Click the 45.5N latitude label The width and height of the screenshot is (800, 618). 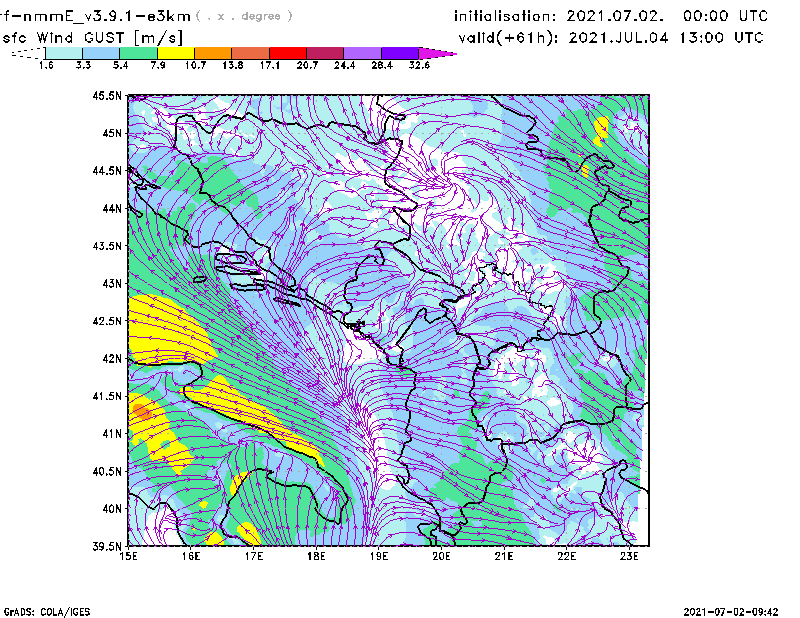pos(107,95)
